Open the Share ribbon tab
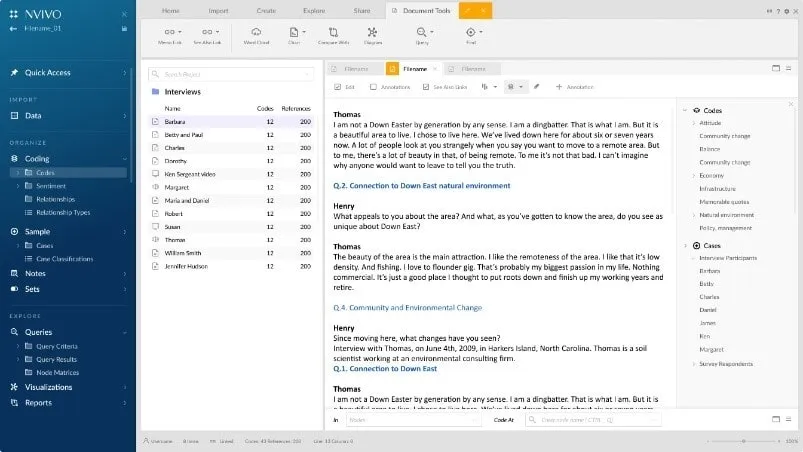This screenshot has height=452, width=803. point(362,11)
